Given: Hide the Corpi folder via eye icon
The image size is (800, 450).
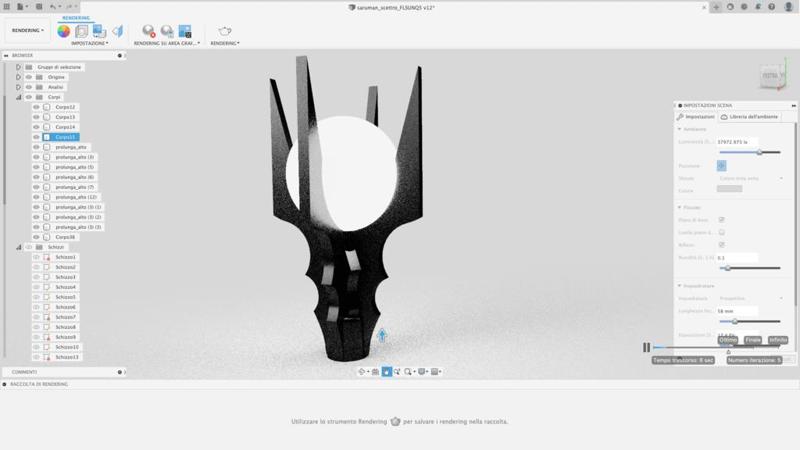Looking at the screenshot, I should click(29, 97).
